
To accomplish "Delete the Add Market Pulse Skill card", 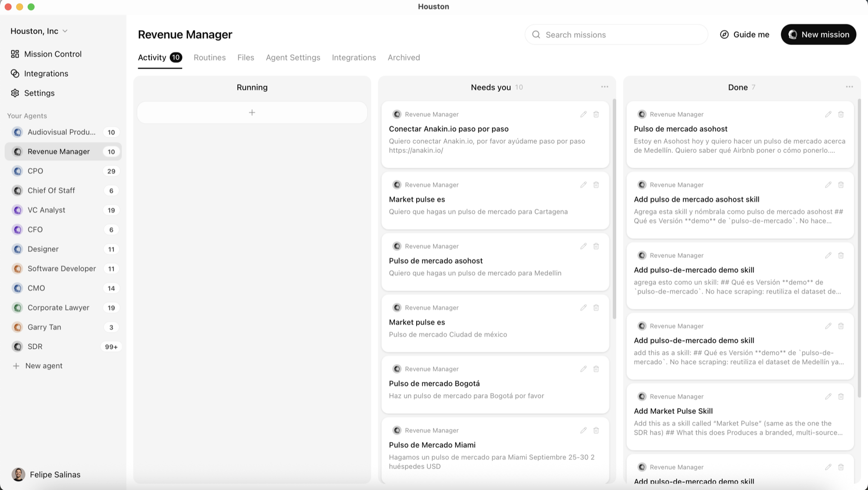I will coord(841,396).
